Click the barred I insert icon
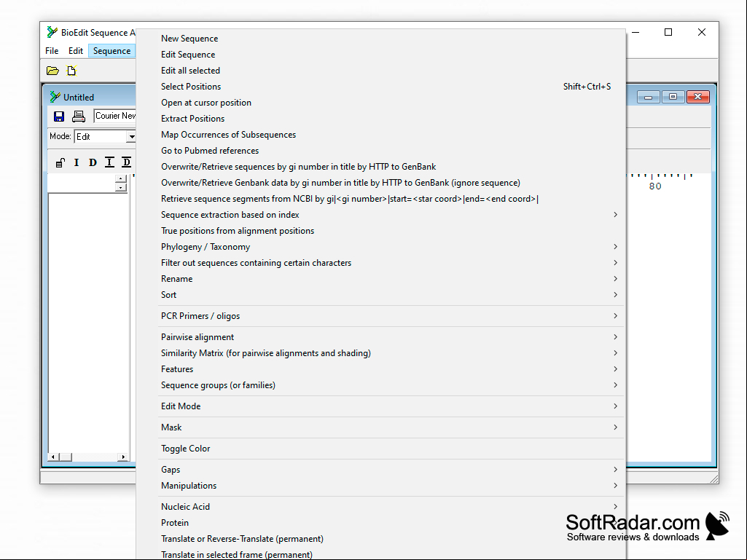This screenshot has width=747, height=560. point(109,162)
